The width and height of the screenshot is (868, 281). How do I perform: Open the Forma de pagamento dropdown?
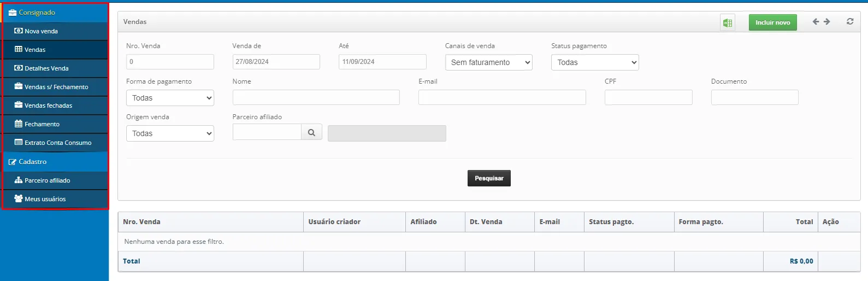click(x=170, y=98)
